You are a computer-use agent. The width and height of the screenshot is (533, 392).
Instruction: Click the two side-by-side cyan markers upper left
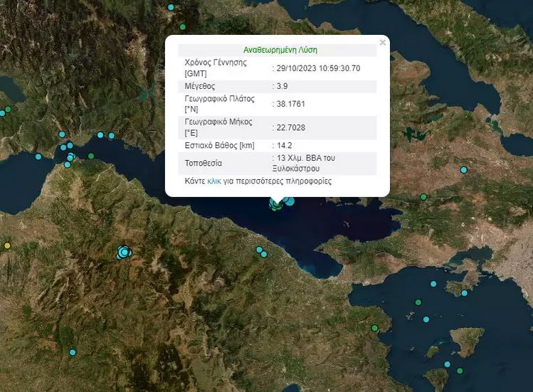pyautogui.click(x=106, y=135)
